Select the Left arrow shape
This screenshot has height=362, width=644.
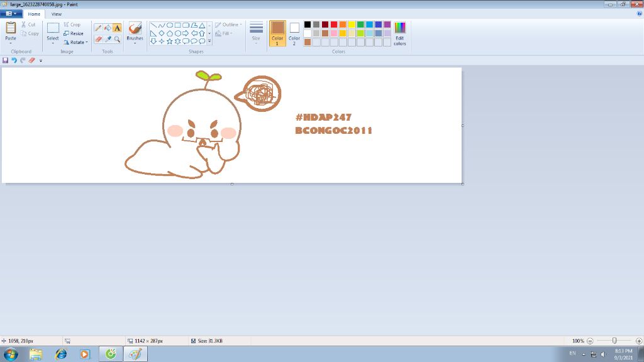(194, 33)
